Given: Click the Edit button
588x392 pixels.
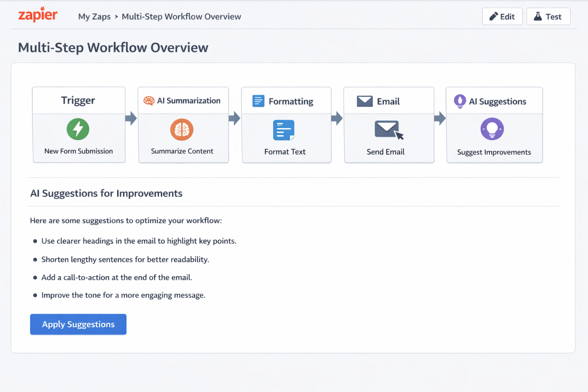Looking at the screenshot, I should [502, 16].
